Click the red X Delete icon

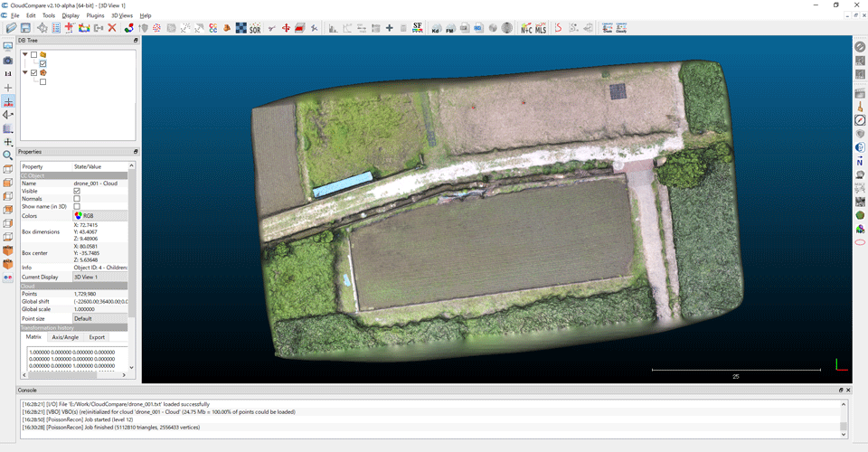[x=112, y=28]
